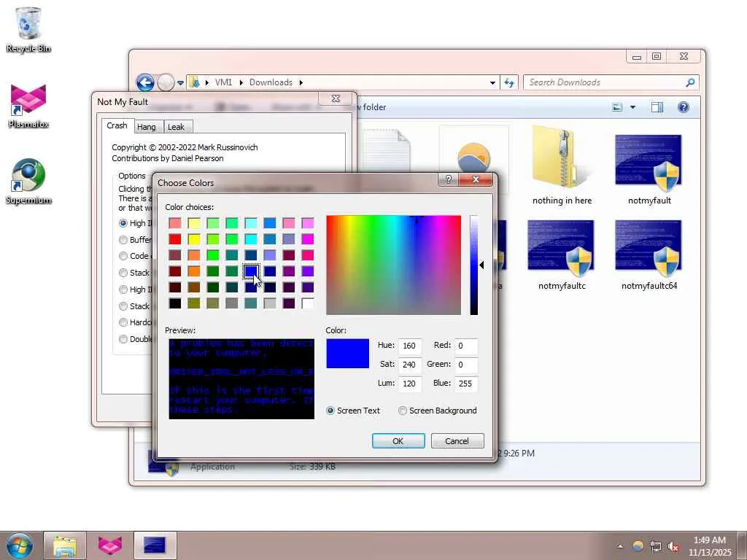Open the Supermium desktop shortcut
Image resolution: width=747 pixels, height=560 pixels.
pos(28,182)
